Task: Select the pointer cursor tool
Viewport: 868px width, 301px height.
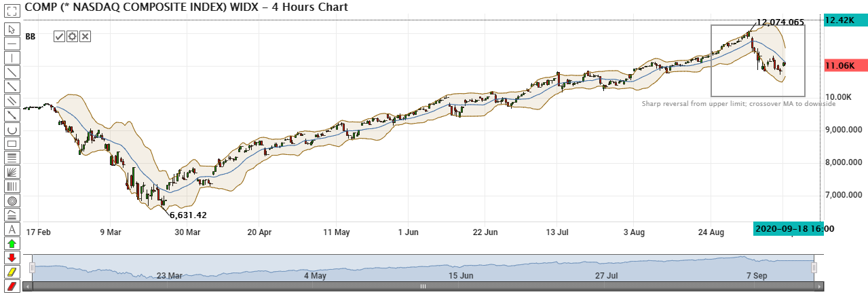Action: coord(12,29)
